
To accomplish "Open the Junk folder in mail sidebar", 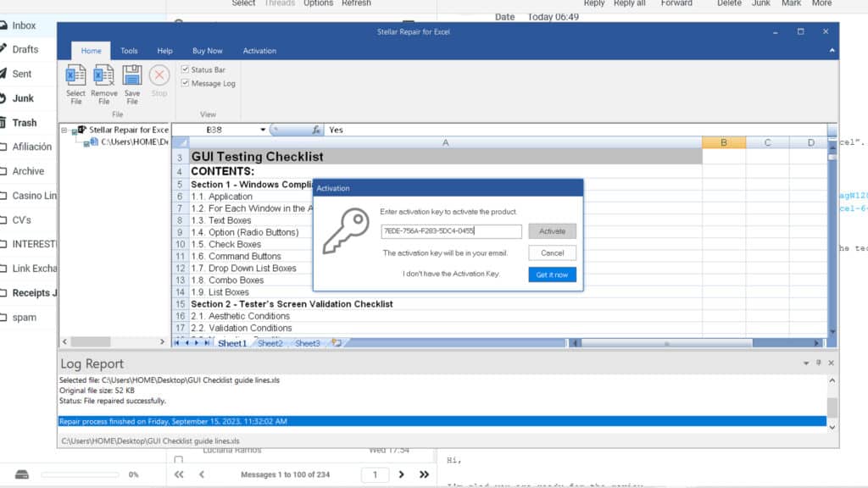I will (x=23, y=98).
